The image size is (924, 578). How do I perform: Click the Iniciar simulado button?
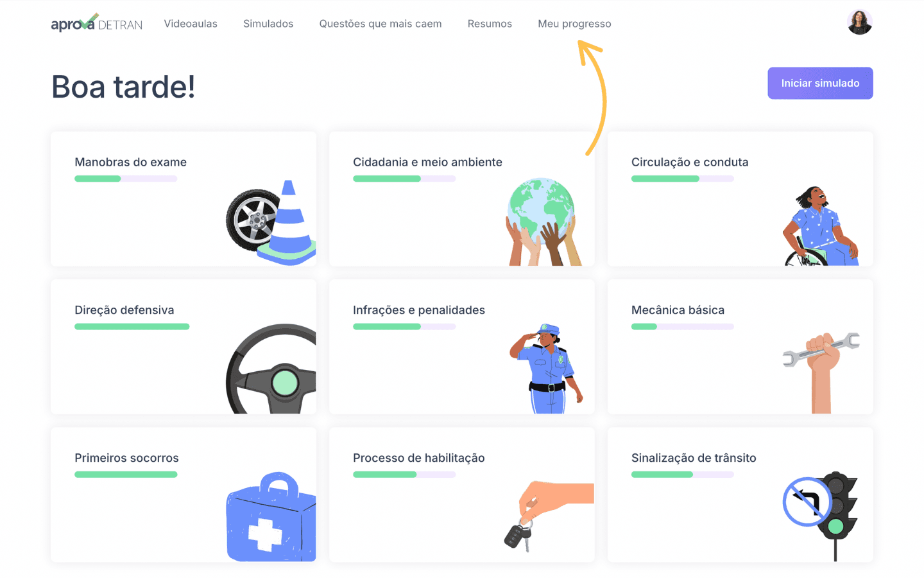coord(820,83)
